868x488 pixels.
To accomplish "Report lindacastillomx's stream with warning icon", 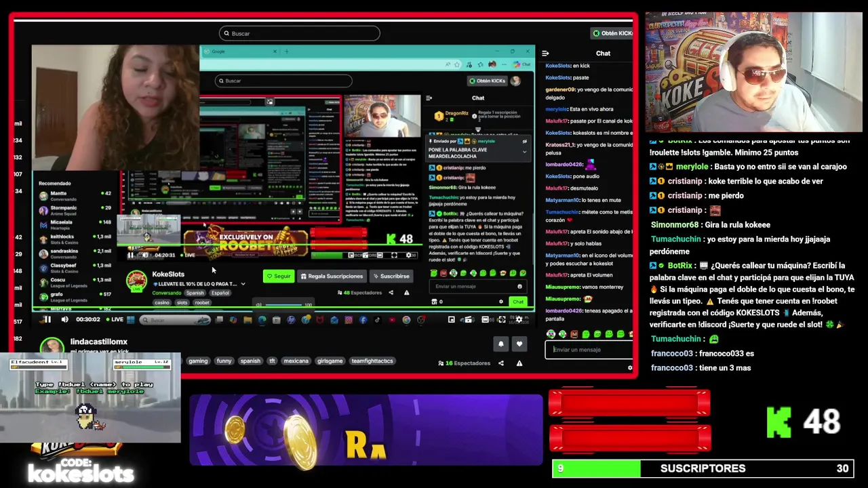I will pos(519,363).
